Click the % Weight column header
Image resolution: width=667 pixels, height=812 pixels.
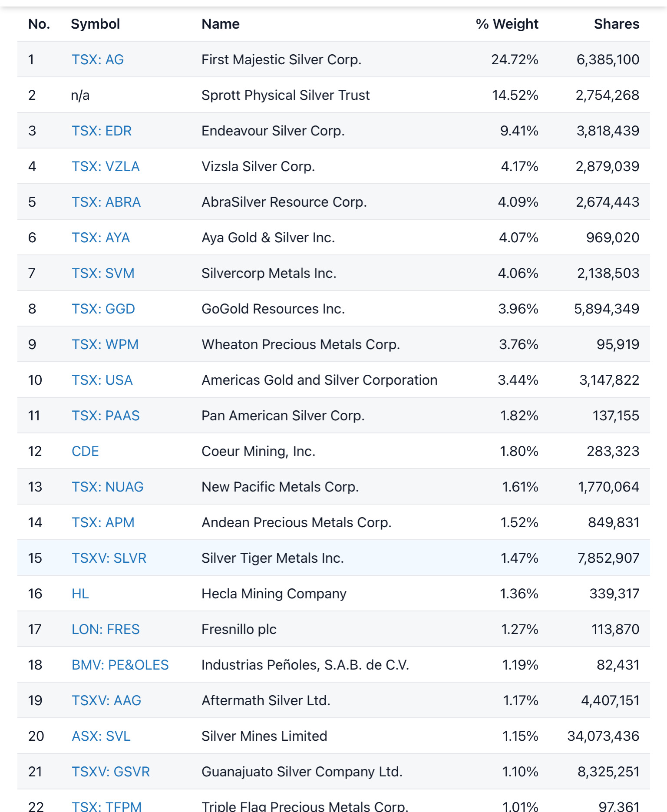tap(507, 24)
